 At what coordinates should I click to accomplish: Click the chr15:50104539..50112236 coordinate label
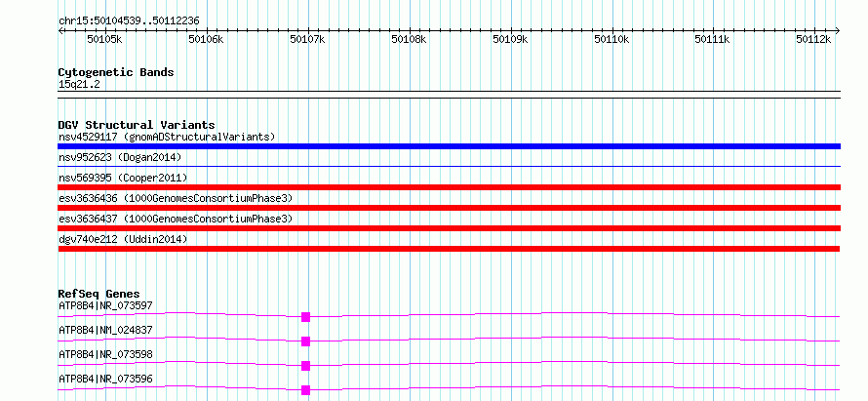[129, 21]
